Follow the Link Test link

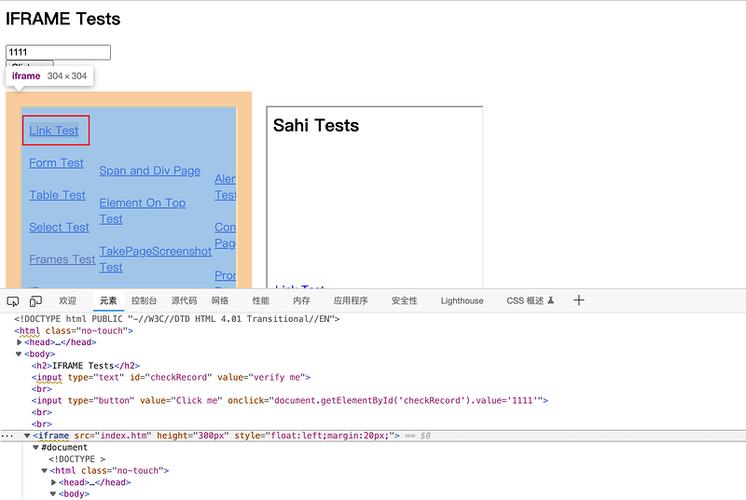54,130
